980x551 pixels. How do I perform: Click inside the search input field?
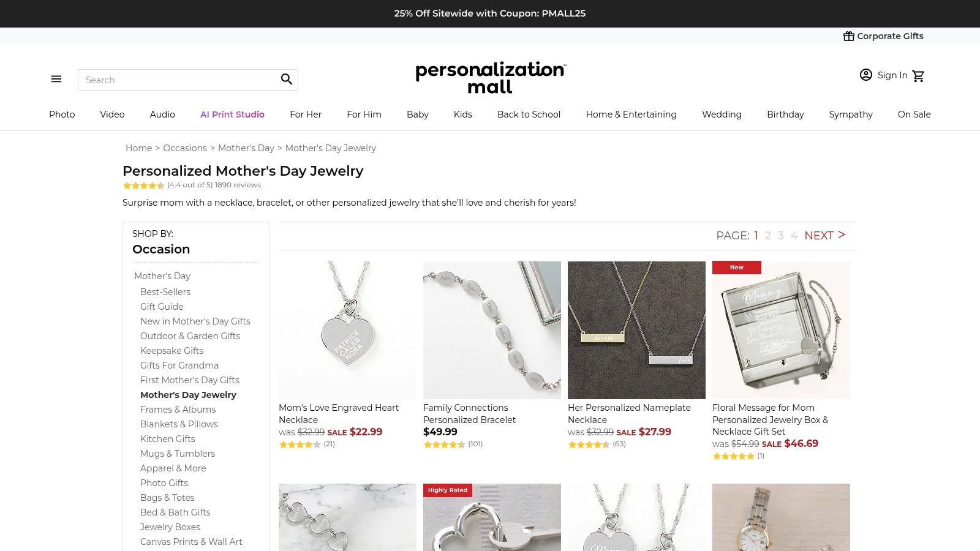coord(178,80)
